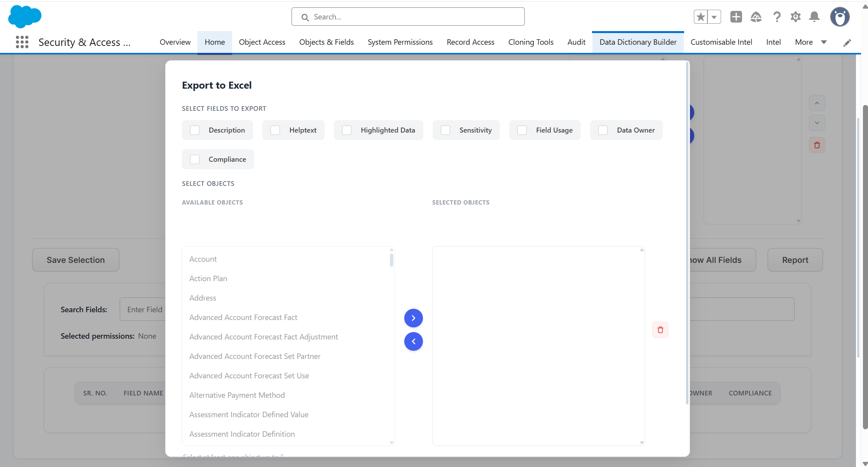Screen dimensions: 868x467
Task: Open the Trailhead guidance icon
Action: (756, 17)
